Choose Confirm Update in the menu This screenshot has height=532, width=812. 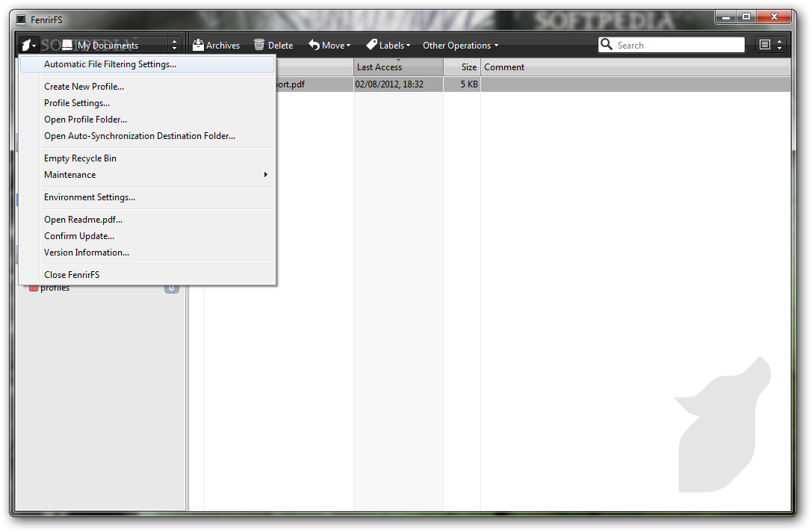click(147, 236)
